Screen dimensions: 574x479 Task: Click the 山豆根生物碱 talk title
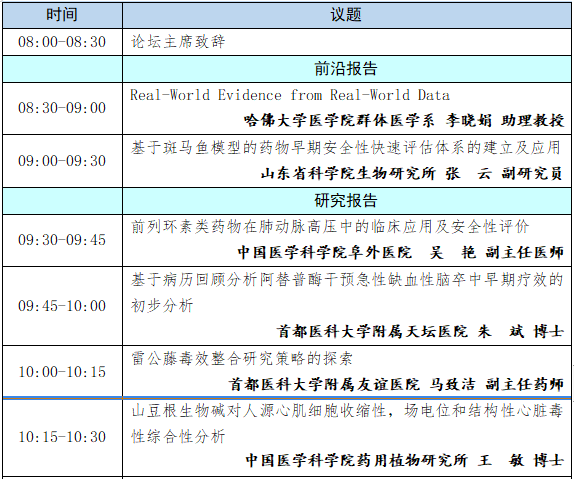point(347,423)
